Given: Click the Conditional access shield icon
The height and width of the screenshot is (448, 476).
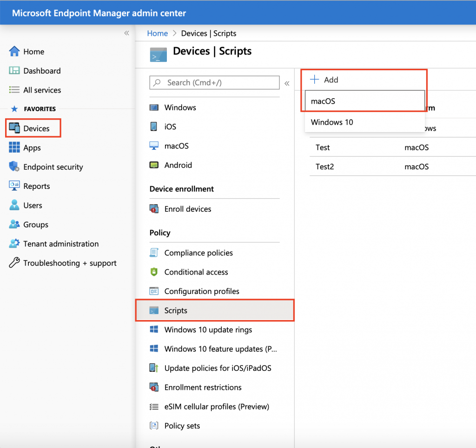Looking at the screenshot, I should click(x=154, y=272).
